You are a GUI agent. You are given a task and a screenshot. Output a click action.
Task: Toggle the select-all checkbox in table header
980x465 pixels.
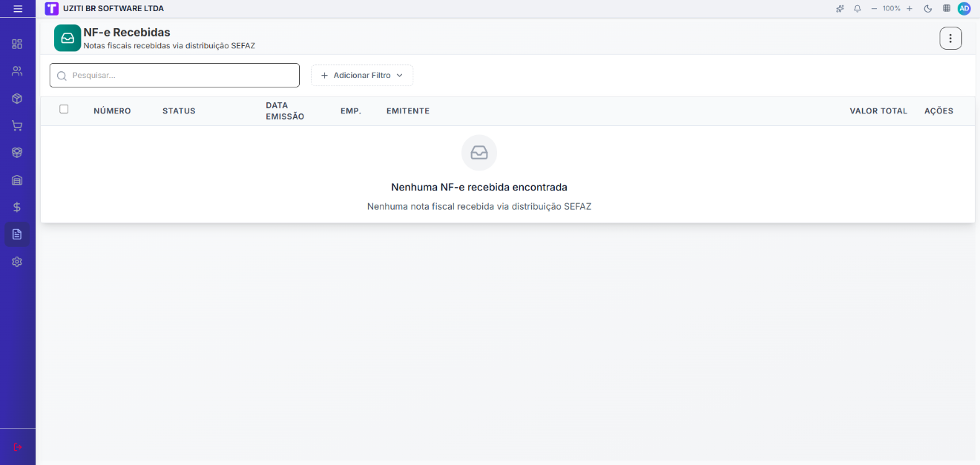coord(64,109)
